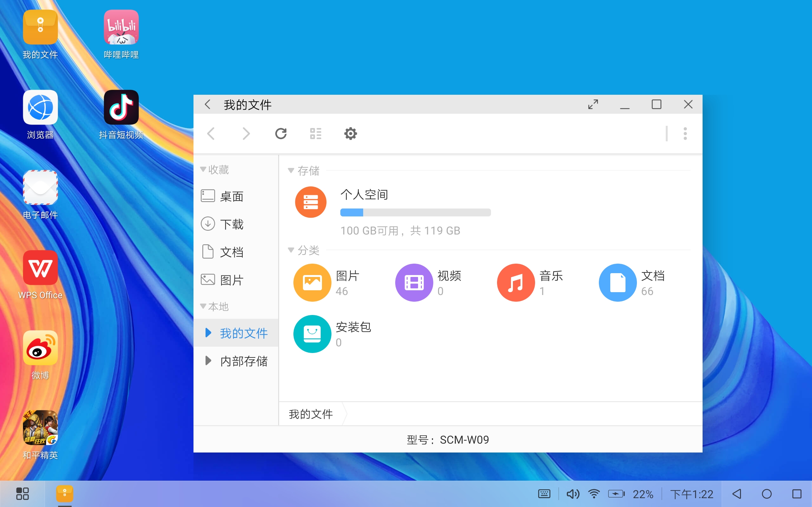The image size is (812, 507).
Task: Click the 个人空间 storage drive icon
Action: (x=311, y=202)
